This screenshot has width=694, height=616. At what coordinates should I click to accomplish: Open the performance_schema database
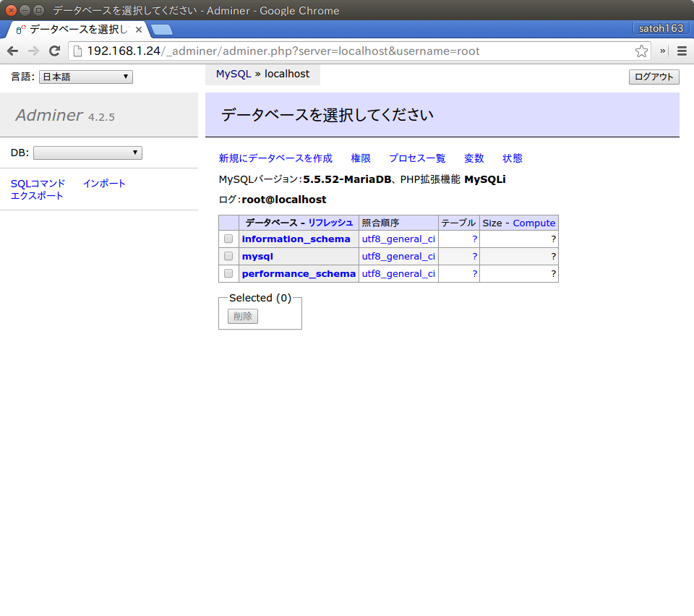point(299,273)
